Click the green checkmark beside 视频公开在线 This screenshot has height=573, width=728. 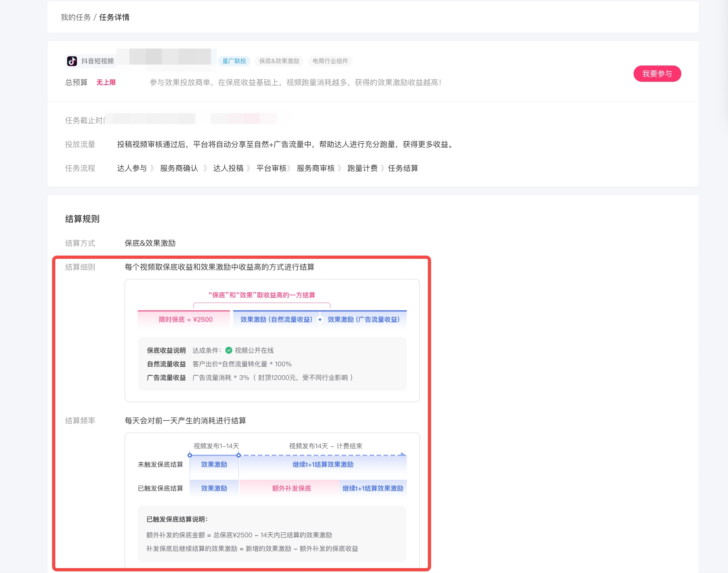click(229, 350)
